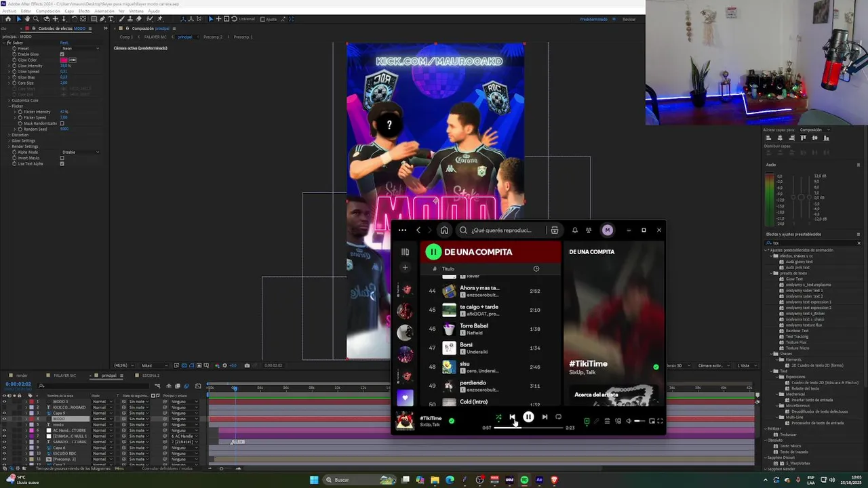Click Precomp. 2 in composition breadcrumb
Viewport: 868px width, 488px height.
point(213,37)
